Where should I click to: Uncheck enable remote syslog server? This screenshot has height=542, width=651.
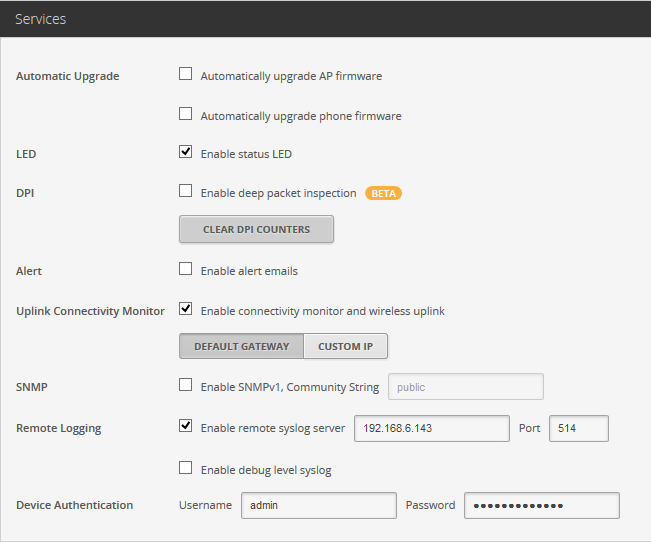click(x=185, y=426)
